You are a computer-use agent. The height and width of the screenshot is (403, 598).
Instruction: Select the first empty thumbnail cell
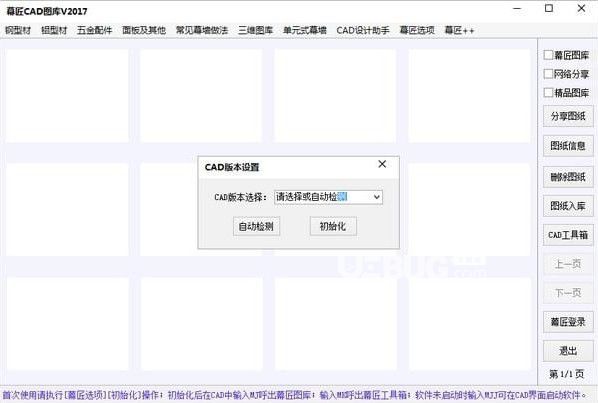pos(67,96)
